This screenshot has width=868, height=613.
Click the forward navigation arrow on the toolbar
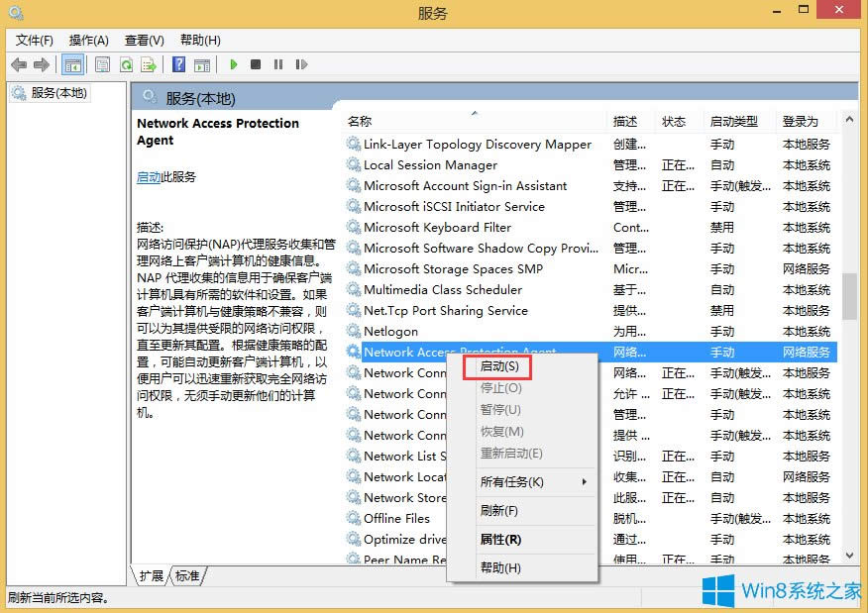pyautogui.click(x=40, y=64)
